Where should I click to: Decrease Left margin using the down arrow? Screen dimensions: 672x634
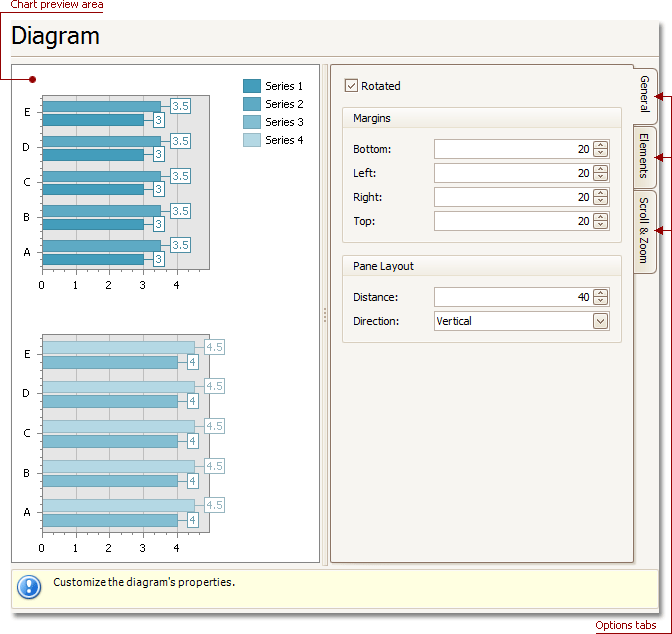pos(600,177)
